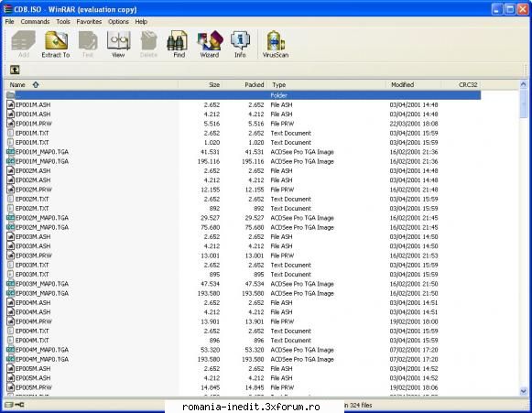Click icon of EP002M.TXT sized 892
Image resolution: width=532 pixels, height=413 pixels.
coord(10,208)
